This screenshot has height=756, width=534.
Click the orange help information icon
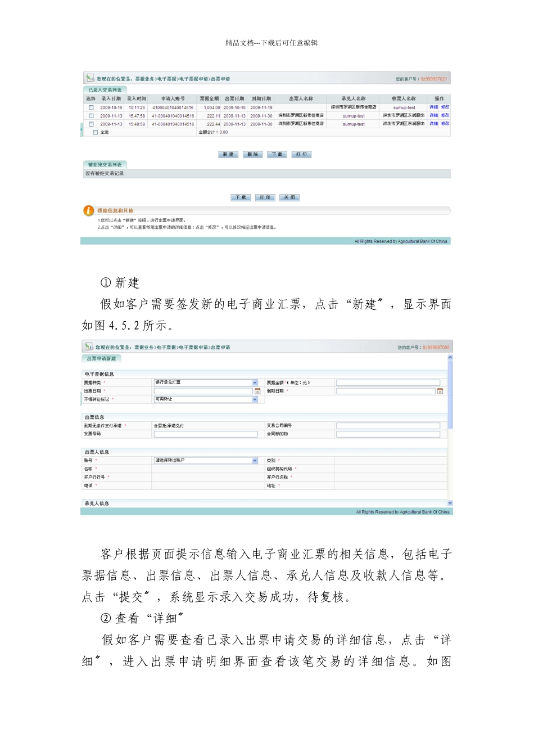pos(89,210)
